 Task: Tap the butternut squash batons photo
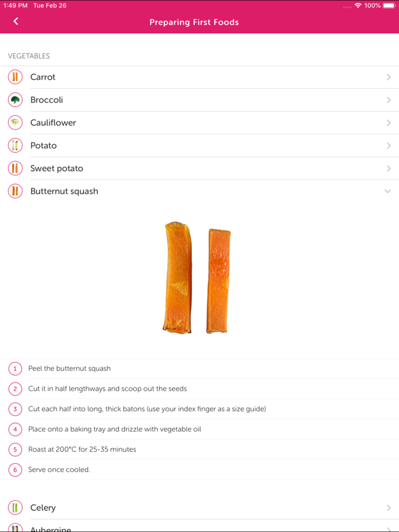point(197,278)
